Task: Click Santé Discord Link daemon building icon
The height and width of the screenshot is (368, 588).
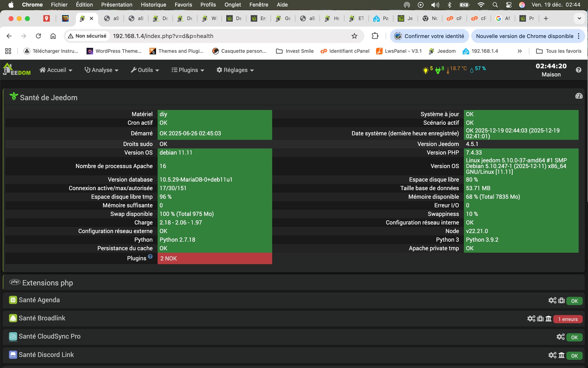Action: point(561,355)
